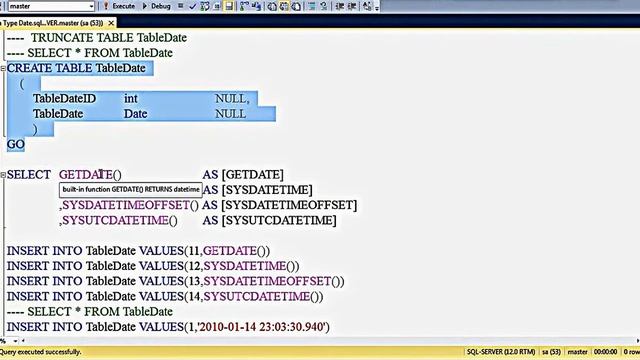Toggle Include Client Statistics
This screenshot has width=640, height=360.
pyautogui.click(x=257, y=6)
